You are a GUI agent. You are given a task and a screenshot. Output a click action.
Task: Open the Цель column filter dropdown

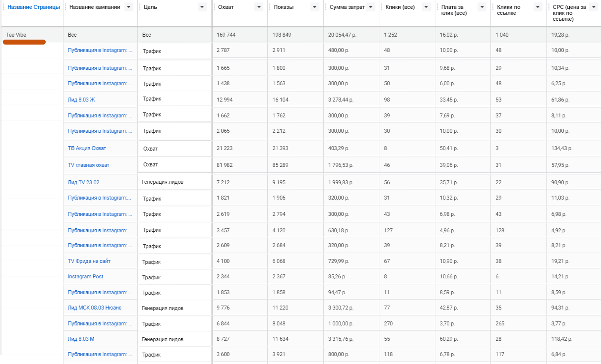point(202,7)
